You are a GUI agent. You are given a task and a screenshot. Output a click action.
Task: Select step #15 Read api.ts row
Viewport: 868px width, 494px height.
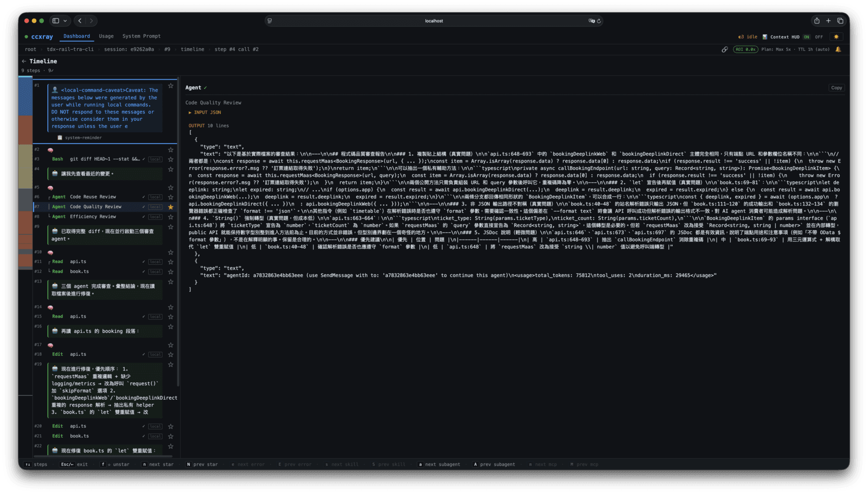tap(105, 316)
